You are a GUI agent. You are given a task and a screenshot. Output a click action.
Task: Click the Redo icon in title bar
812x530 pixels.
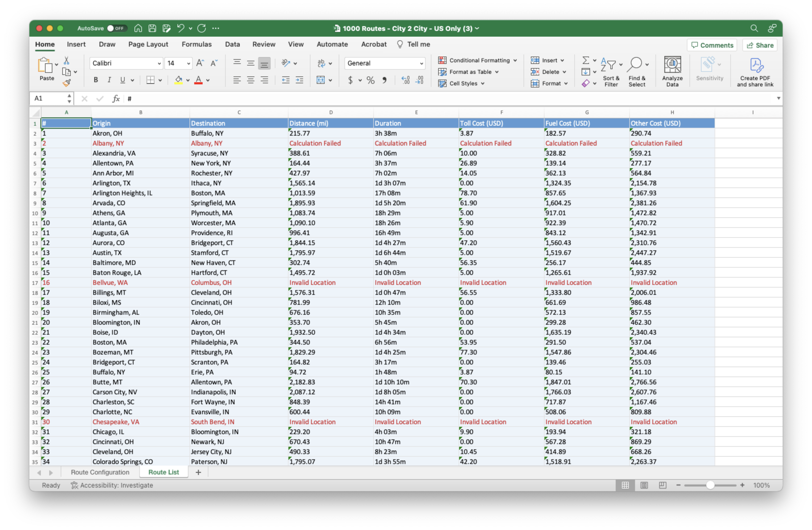(202, 28)
